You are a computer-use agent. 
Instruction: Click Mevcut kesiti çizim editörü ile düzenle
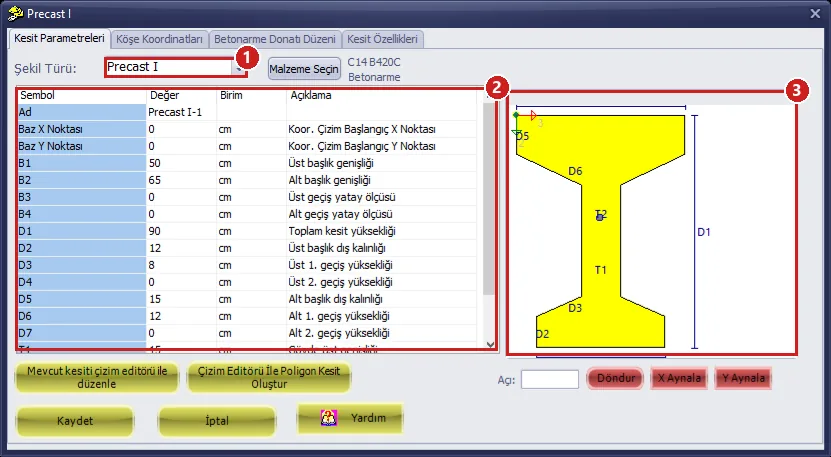click(97, 377)
